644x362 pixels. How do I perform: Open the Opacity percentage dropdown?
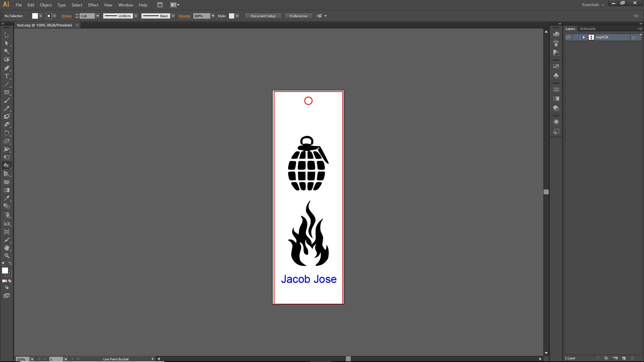point(213,16)
